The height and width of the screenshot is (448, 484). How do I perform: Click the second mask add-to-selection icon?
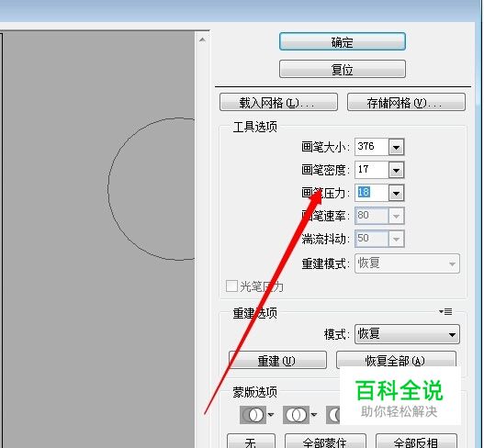(296, 415)
